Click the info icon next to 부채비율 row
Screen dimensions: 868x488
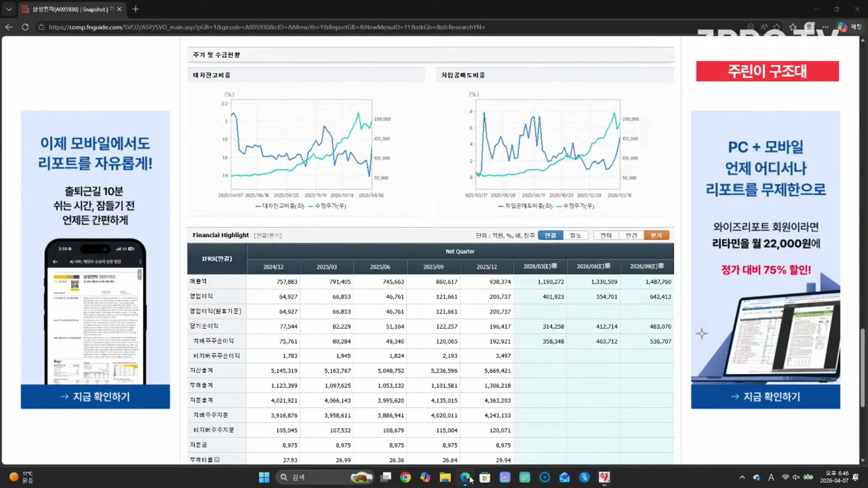(x=217, y=460)
